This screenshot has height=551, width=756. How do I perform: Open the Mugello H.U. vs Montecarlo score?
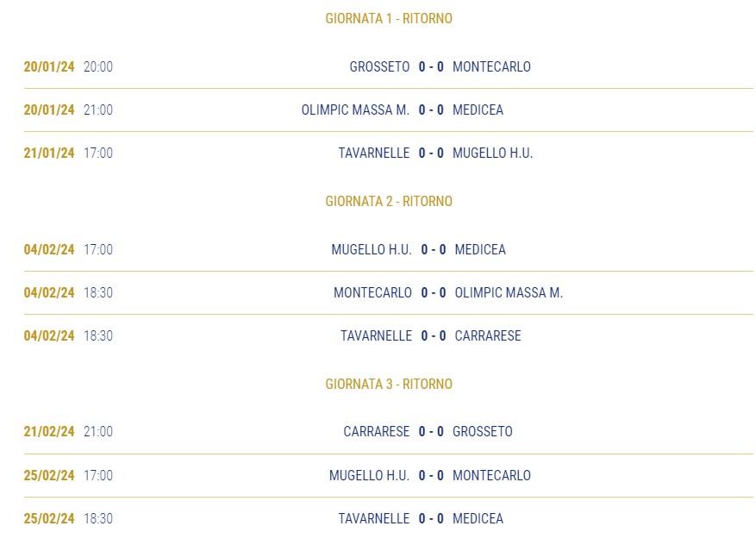tap(431, 475)
